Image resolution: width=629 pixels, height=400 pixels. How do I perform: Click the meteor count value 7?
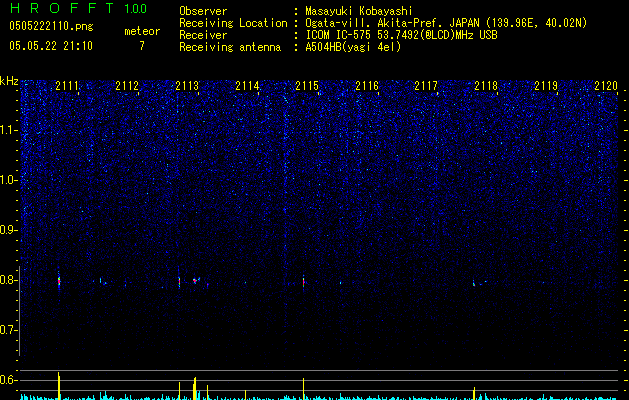click(x=142, y=46)
